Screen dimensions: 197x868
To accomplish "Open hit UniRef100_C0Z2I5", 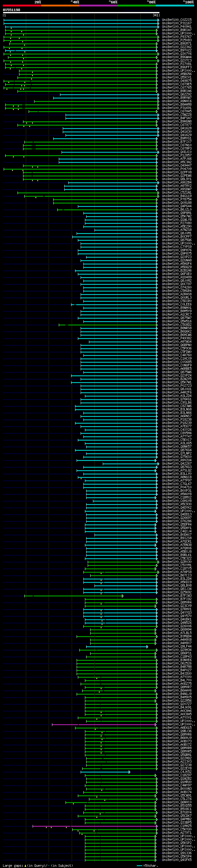I will tap(177, 20).
